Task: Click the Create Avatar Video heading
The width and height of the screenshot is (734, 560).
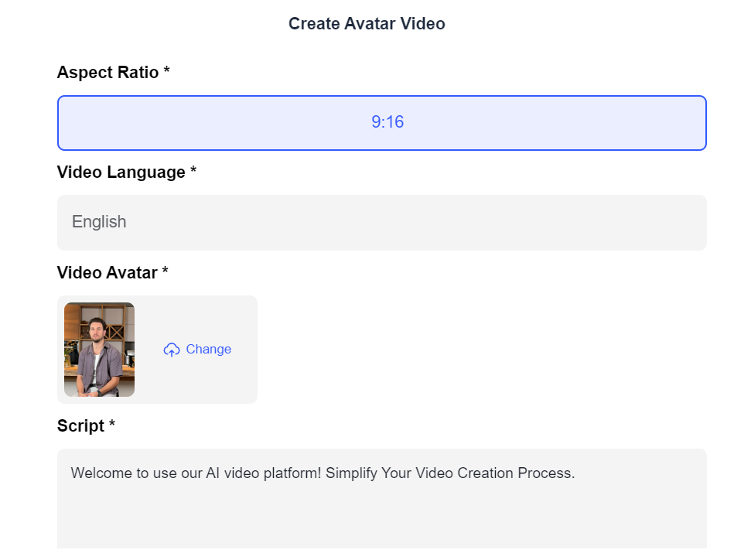Action: [x=367, y=23]
